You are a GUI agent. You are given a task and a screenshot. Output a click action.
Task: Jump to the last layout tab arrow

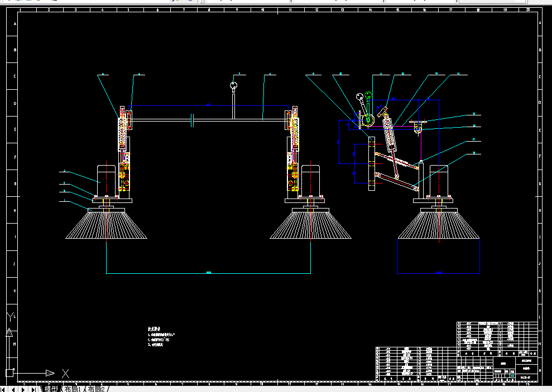point(33,389)
